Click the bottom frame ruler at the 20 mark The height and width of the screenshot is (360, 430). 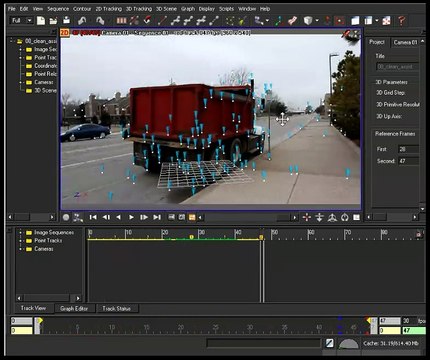(x=181, y=328)
